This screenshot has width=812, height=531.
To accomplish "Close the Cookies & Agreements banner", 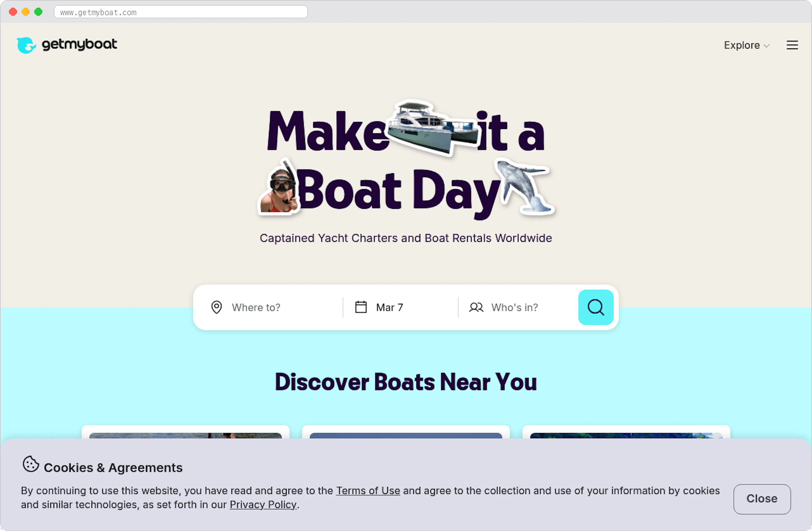I will tap(762, 499).
